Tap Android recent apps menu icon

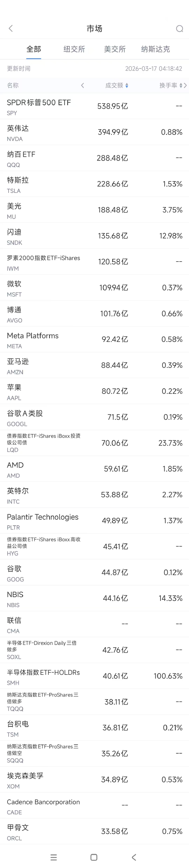54,857
